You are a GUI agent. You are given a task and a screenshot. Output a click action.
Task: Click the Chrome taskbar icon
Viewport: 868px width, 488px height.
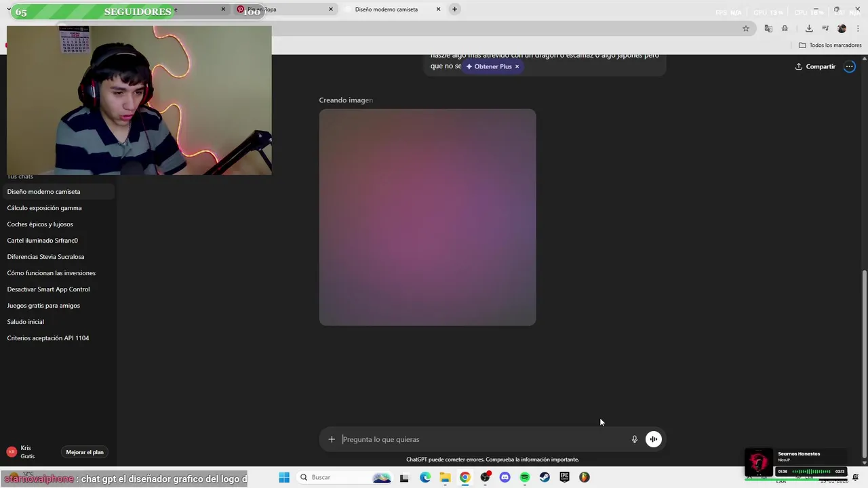coord(465,477)
